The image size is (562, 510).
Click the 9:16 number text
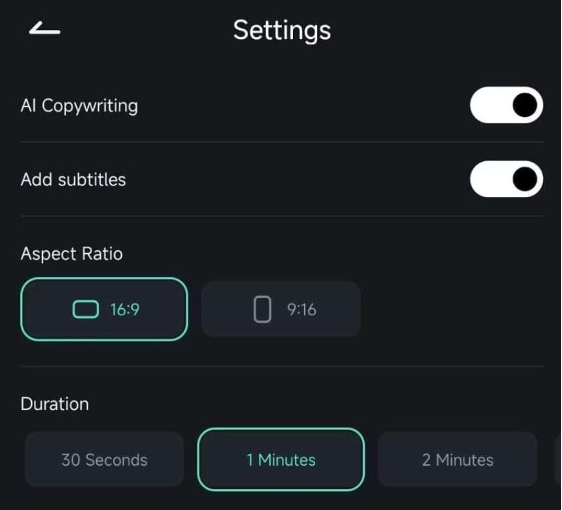click(x=301, y=310)
